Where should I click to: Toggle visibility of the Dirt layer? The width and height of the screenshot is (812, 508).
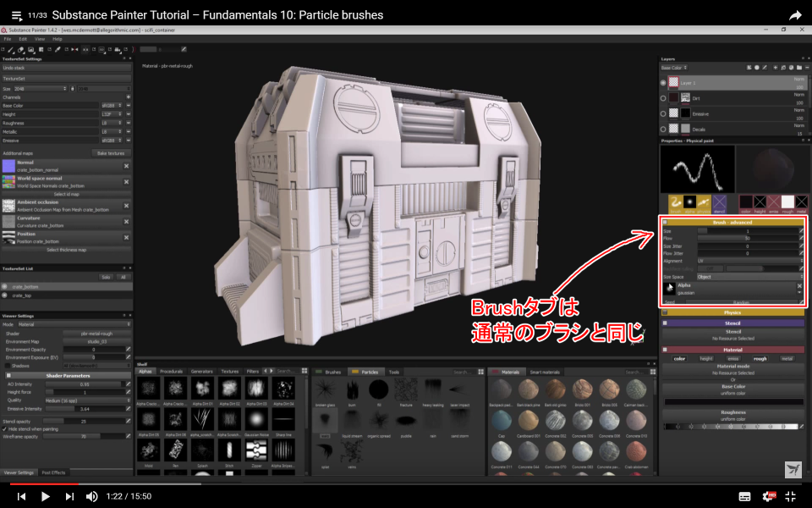663,98
